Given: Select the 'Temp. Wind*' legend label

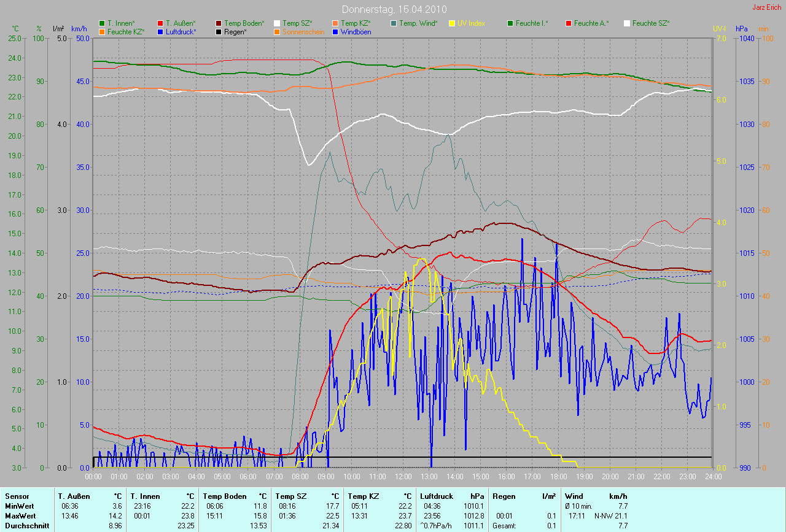Looking at the screenshot, I should 418,23.
